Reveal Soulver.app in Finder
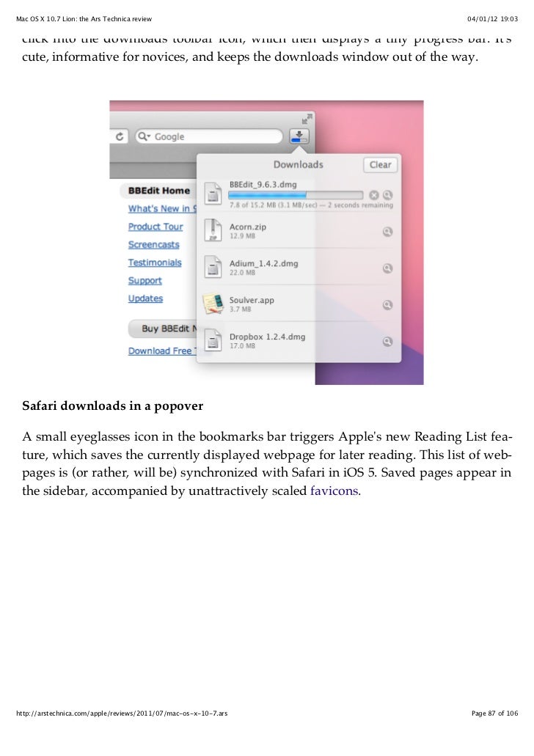Viewport: 534px width, 756px height. [387, 305]
